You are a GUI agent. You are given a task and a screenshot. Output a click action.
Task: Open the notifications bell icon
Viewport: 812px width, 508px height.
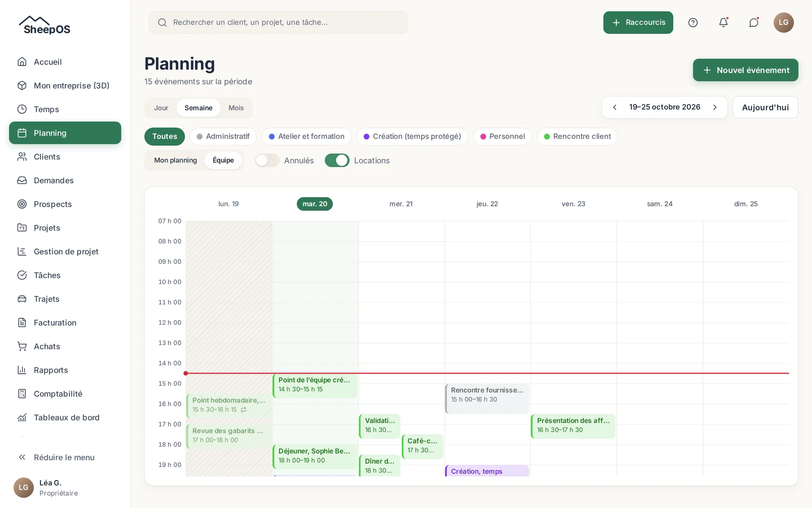point(723,23)
